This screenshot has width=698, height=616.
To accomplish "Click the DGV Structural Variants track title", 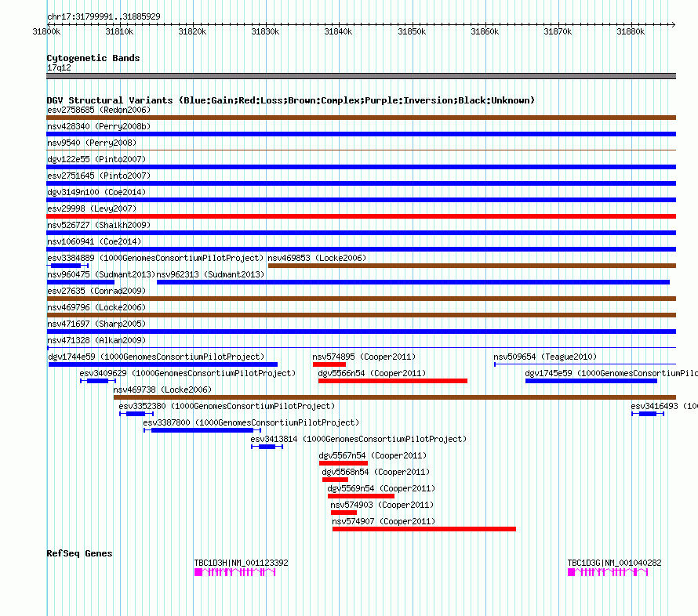I will [x=290, y=100].
